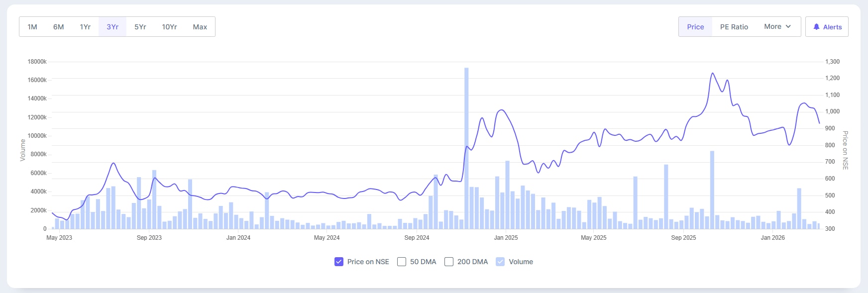Viewport: 868px width, 293px height.
Task: Click the Sep 2023 x-axis label
Action: [149, 238]
